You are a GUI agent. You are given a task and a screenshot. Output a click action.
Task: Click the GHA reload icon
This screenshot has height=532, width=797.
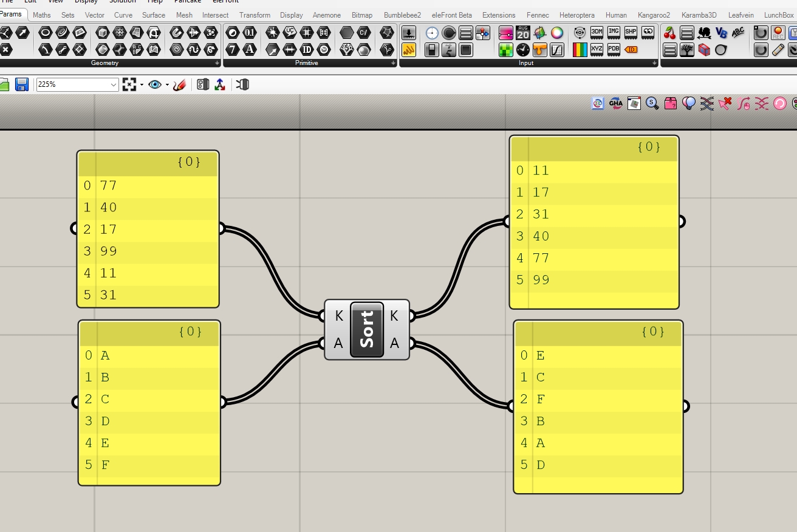[616, 103]
